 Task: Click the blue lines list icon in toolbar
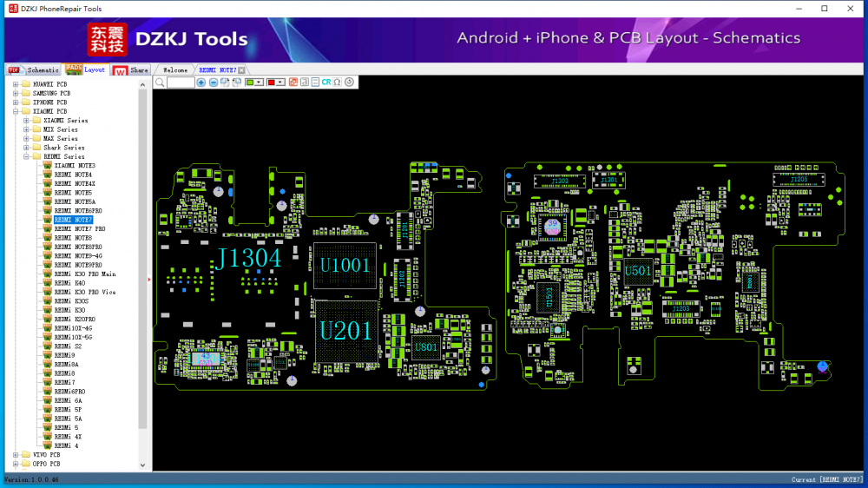(x=315, y=82)
